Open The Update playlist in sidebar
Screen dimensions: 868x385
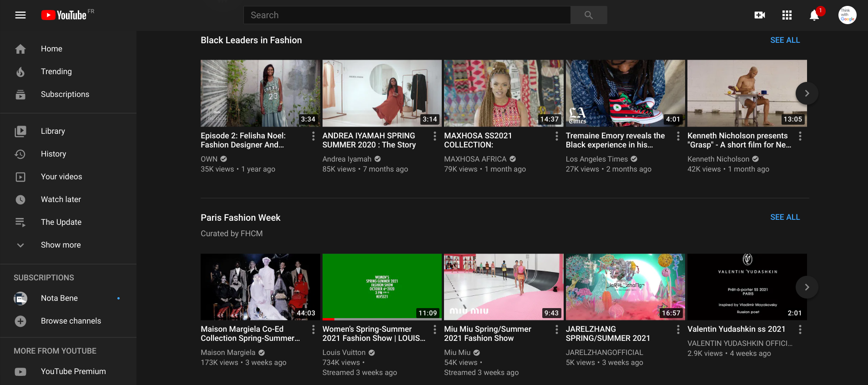pyautogui.click(x=68, y=222)
